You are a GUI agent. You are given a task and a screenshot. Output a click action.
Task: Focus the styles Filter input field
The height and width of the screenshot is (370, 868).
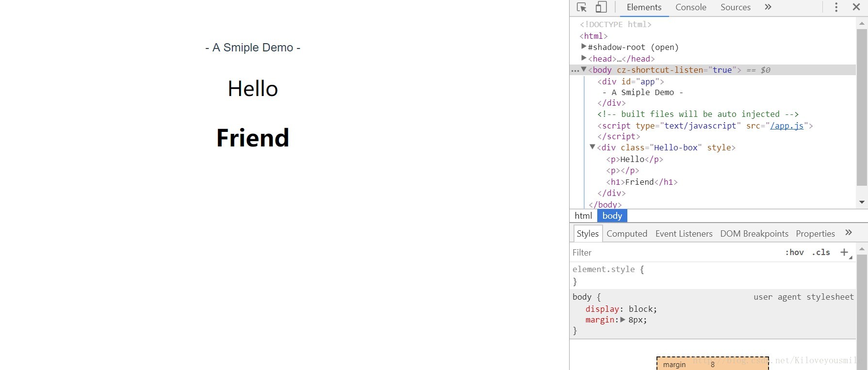coord(674,253)
